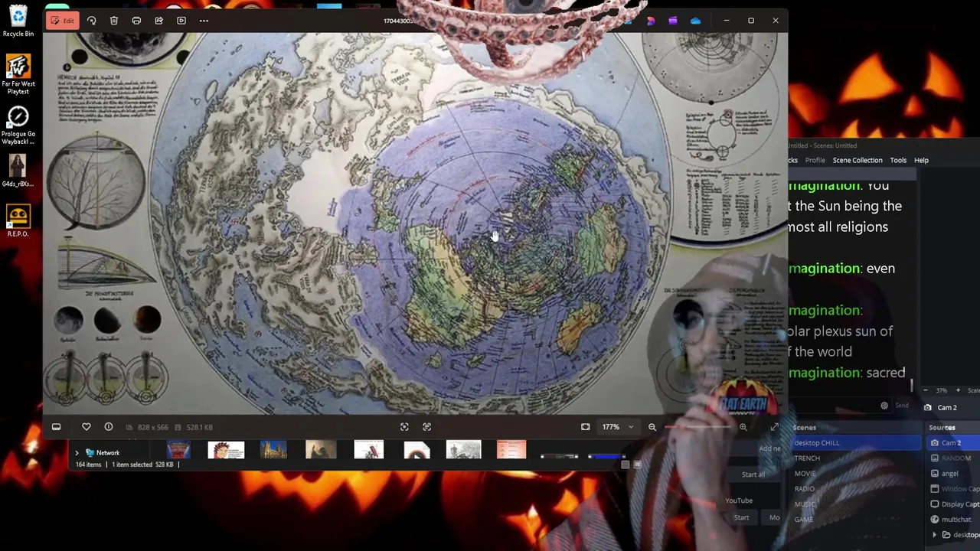The height and width of the screenshot is (551, 980).
Task: Click the zoom in magnifier icon
Action: 743,427
